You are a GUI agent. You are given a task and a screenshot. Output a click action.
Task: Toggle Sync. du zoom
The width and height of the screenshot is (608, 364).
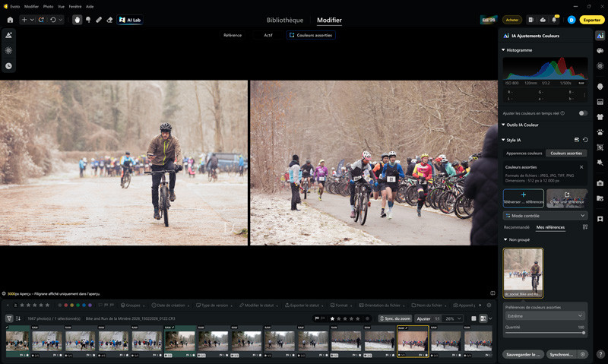pyautogui.click(x=395, y=318)
